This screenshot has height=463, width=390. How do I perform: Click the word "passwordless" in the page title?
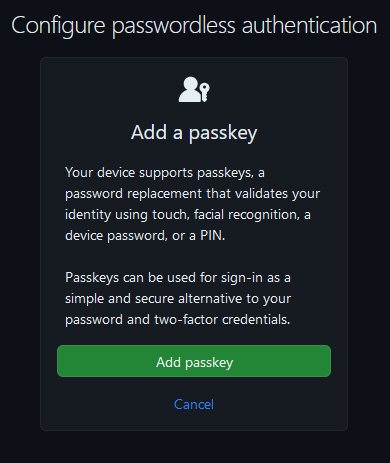173,26
